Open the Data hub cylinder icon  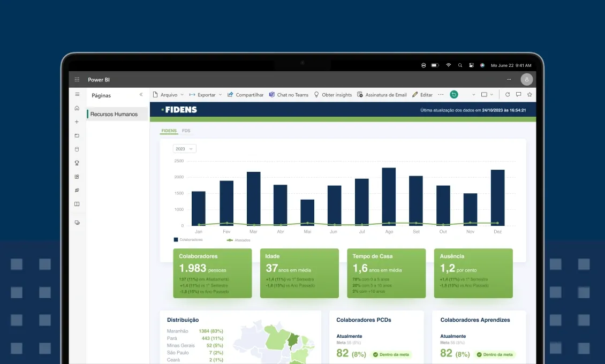[77, 149]
